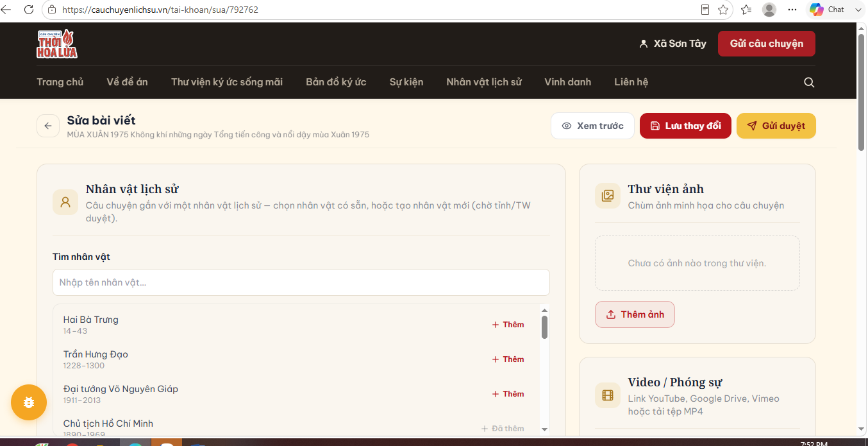
Task: Add Trần Hưng Đạo with Thêm
Action: [508, 359]
